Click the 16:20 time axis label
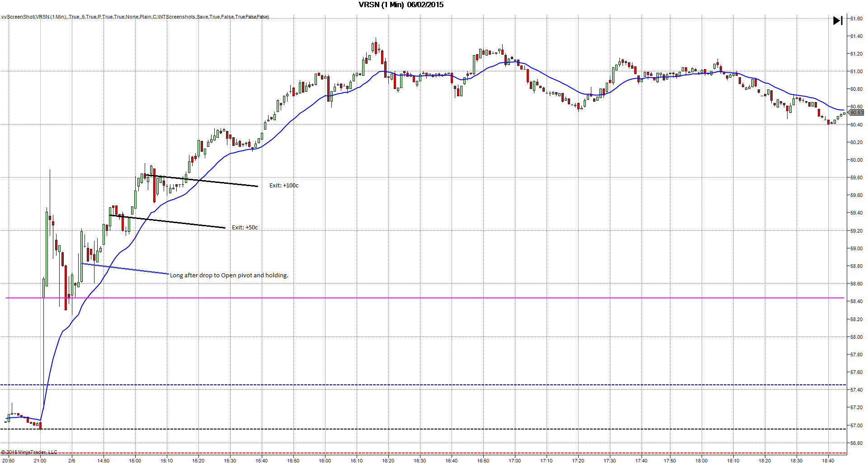The image size is (868, 467). (x=388, y=461)
